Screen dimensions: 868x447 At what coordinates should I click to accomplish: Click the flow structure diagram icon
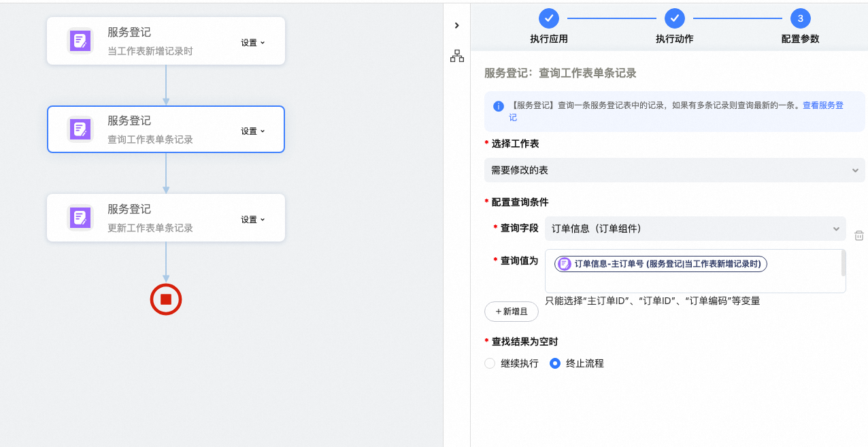pos(456,56)
